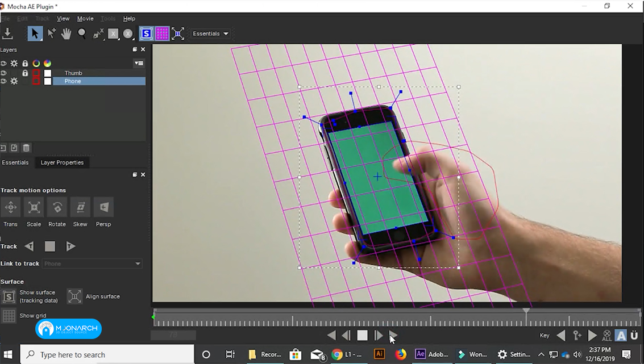Activate the Hand pan tool
The image size is (644, 364).
66,34
